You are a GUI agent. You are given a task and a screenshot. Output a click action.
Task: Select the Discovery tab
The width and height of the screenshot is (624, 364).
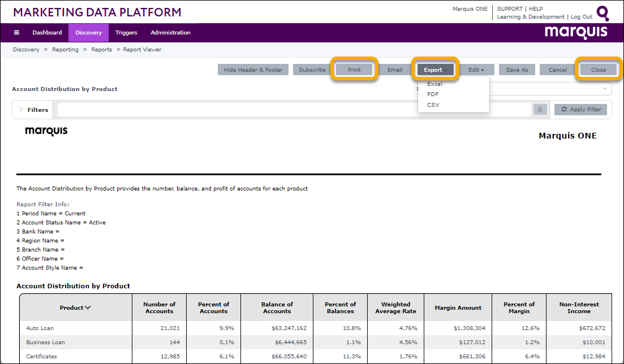pyautogui.click(x=88, y=33)
